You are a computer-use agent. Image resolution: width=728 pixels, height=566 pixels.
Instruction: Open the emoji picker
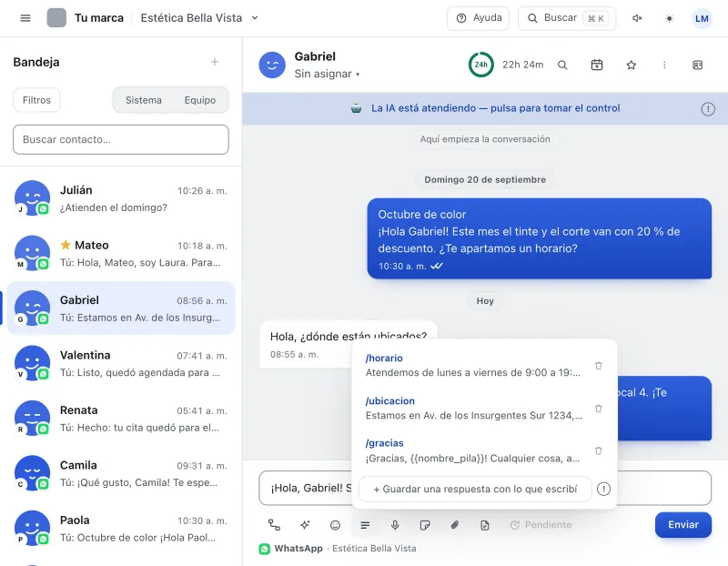click(x=335, y=525)
